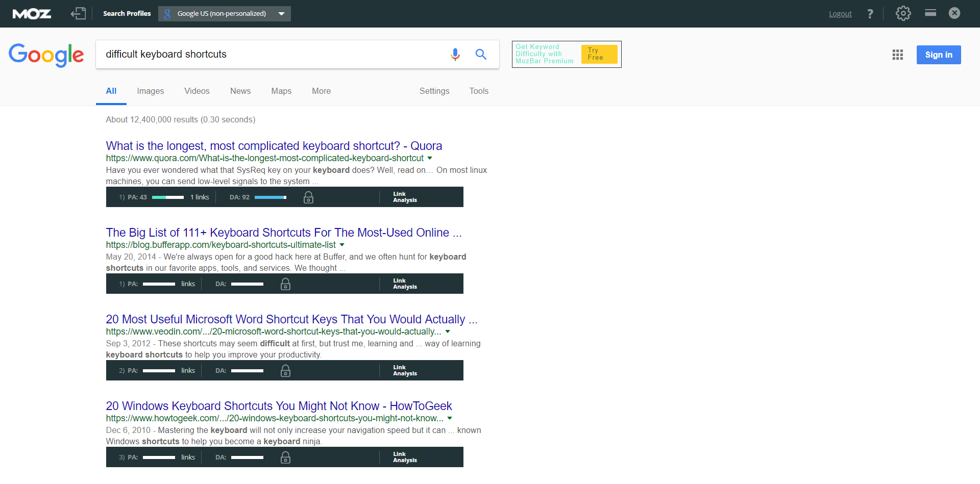Open Link Analysis for Buffer result

[x=405, y=284]
